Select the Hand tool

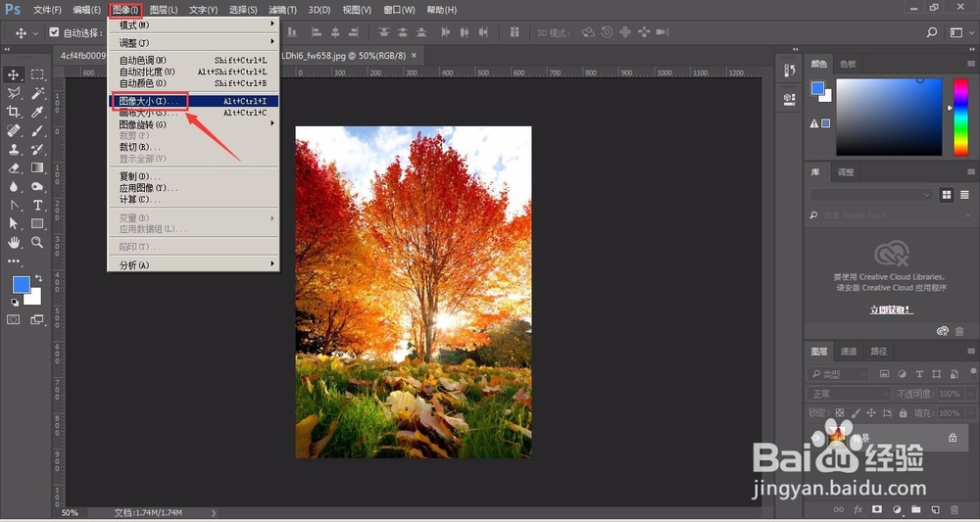pyautogui.click(x=13, y=242)
